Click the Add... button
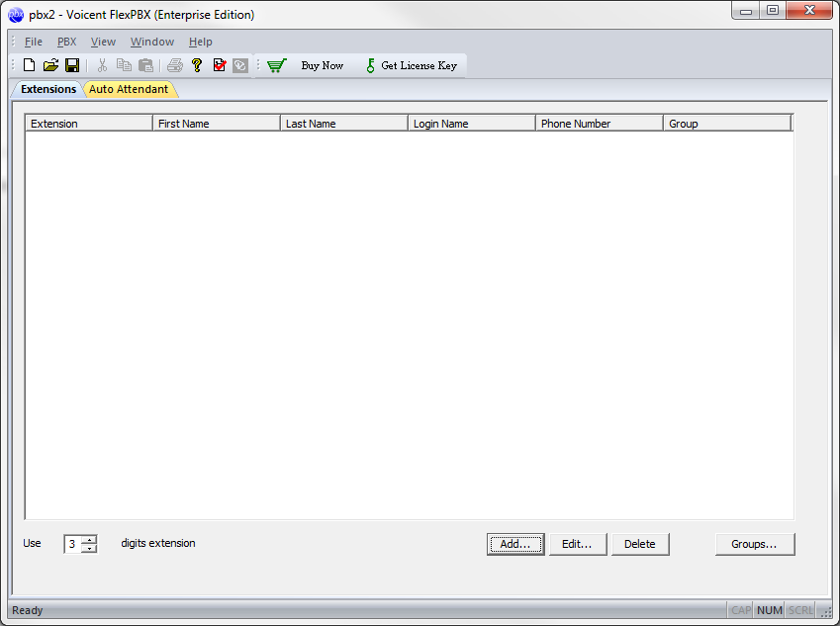This screenshot has width=840, height=626. click(x=515, y=544)
